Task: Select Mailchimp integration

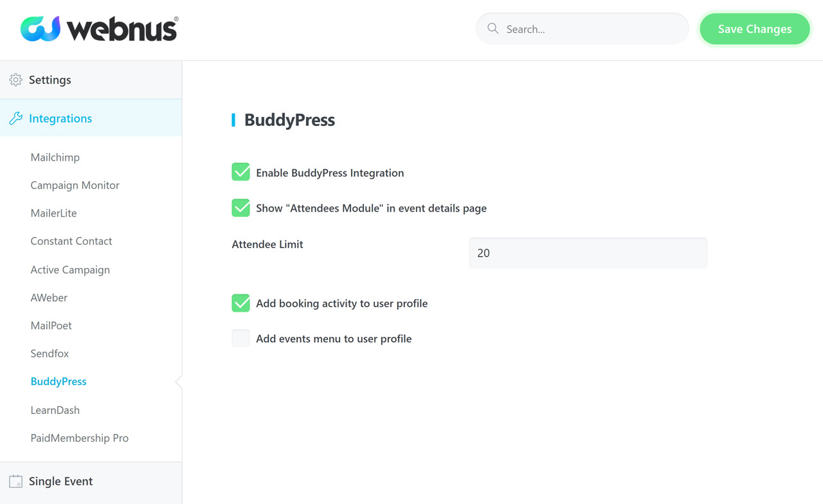Action: [55, 157]
